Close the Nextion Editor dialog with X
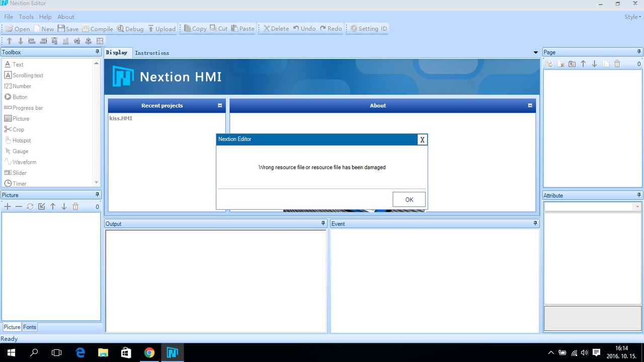The width and height of the screenshot is (644, 362). coord(422,139)
